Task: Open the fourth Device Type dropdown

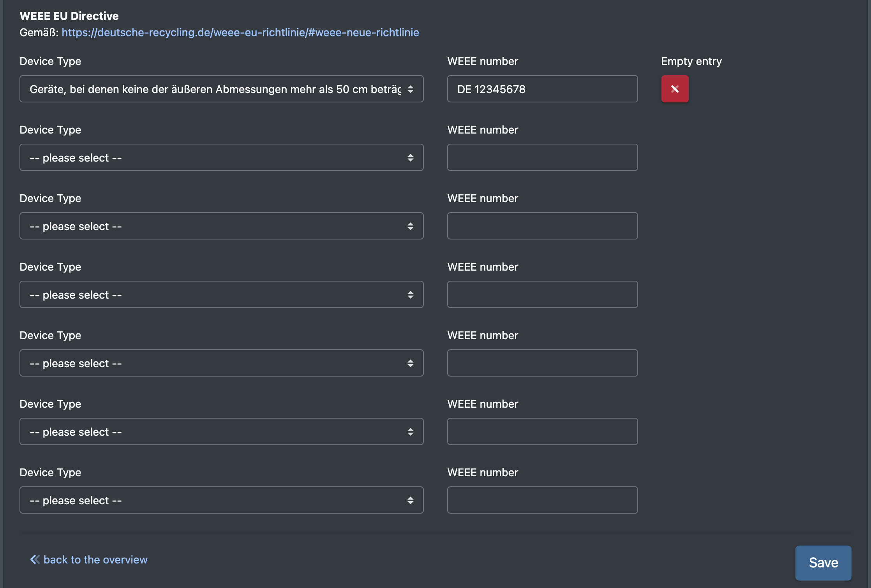Action: pos(221,294)
